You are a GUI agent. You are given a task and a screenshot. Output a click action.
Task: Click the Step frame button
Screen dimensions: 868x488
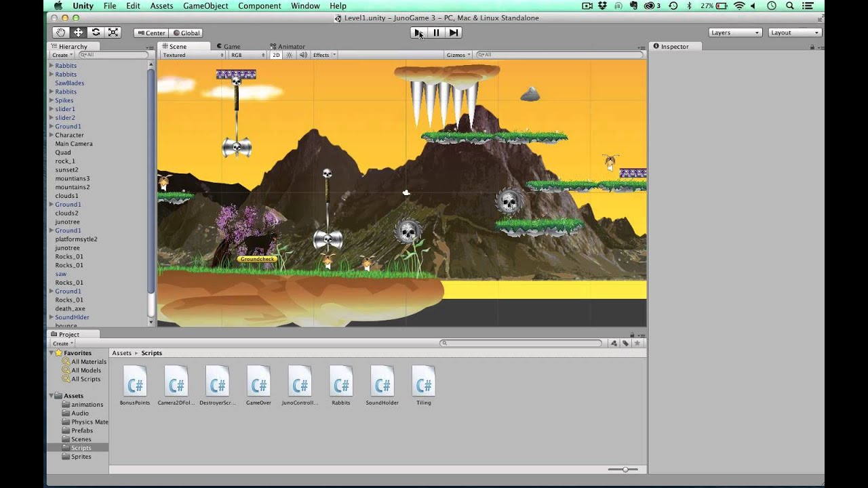454,33
